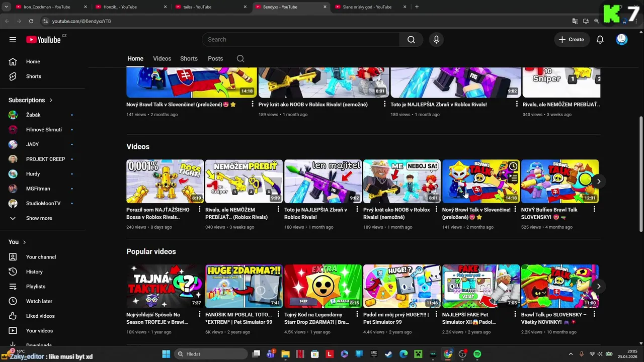The height and width of the screenshot is (362, 644).
Task: Click the search magnifier button
Action: 411,40
